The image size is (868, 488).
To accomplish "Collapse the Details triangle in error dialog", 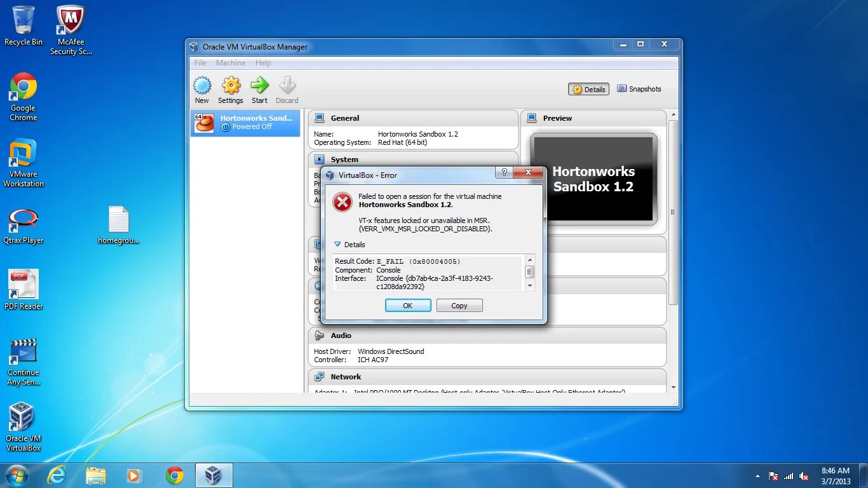I will coord(337,244).
